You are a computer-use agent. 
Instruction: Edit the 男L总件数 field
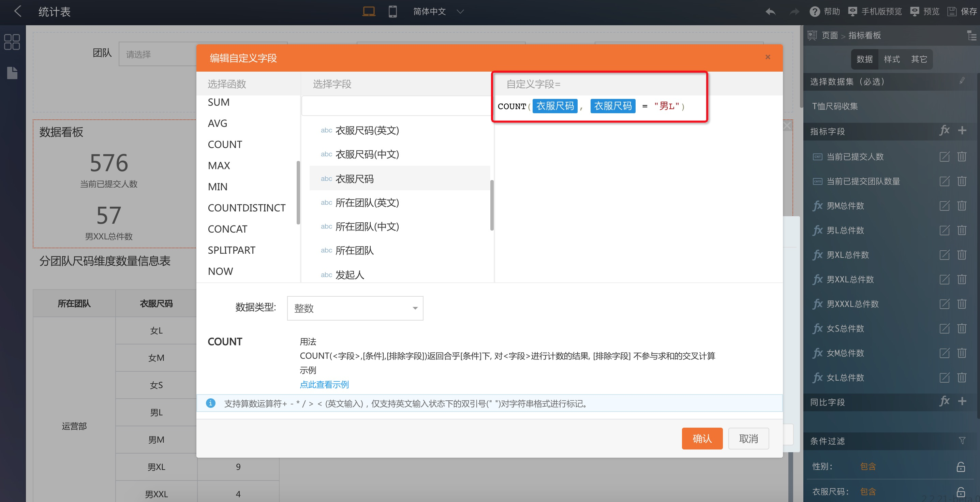[944, 230]
